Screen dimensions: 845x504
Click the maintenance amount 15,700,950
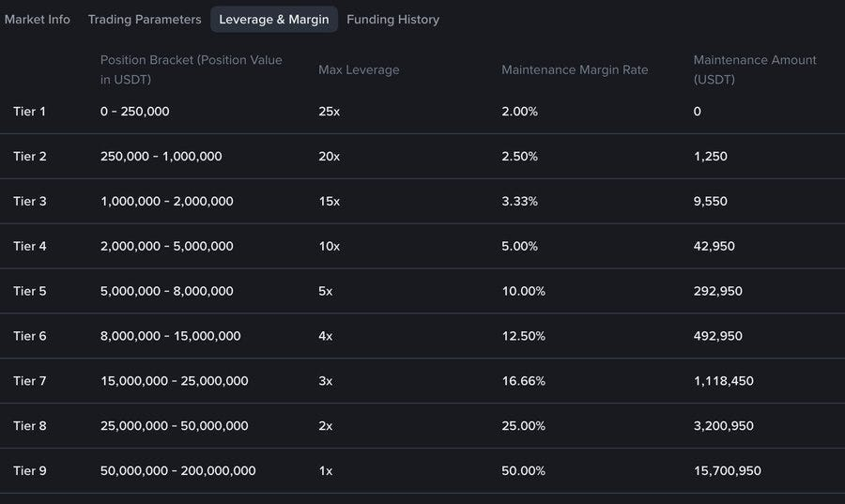pyautogui.click(x=728, y=471)
